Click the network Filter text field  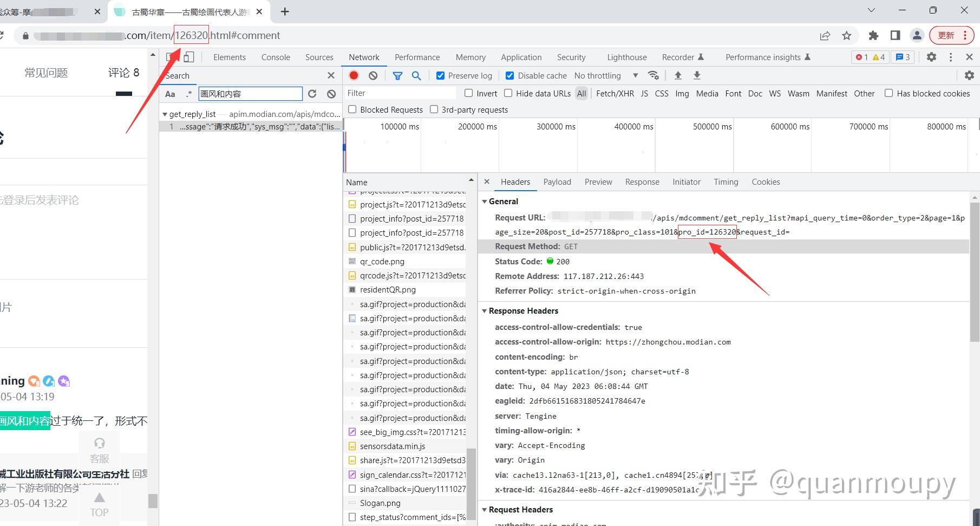401,93
